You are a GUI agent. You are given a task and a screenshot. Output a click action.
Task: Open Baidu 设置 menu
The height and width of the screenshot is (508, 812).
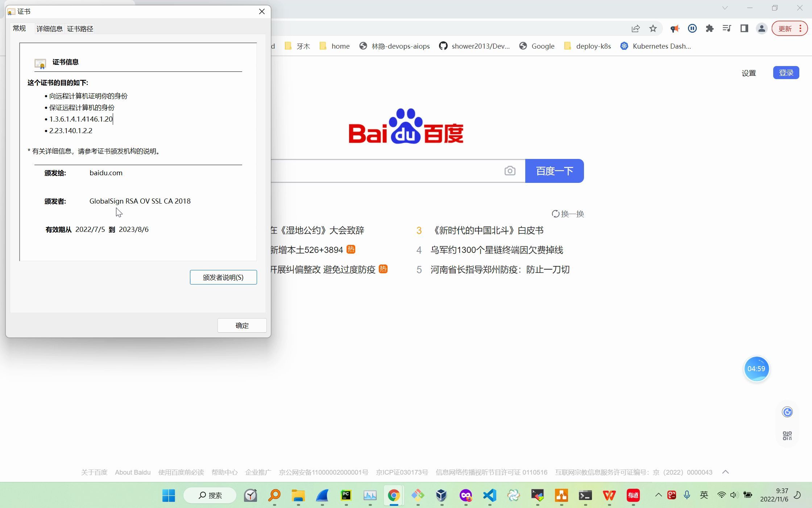749,73
